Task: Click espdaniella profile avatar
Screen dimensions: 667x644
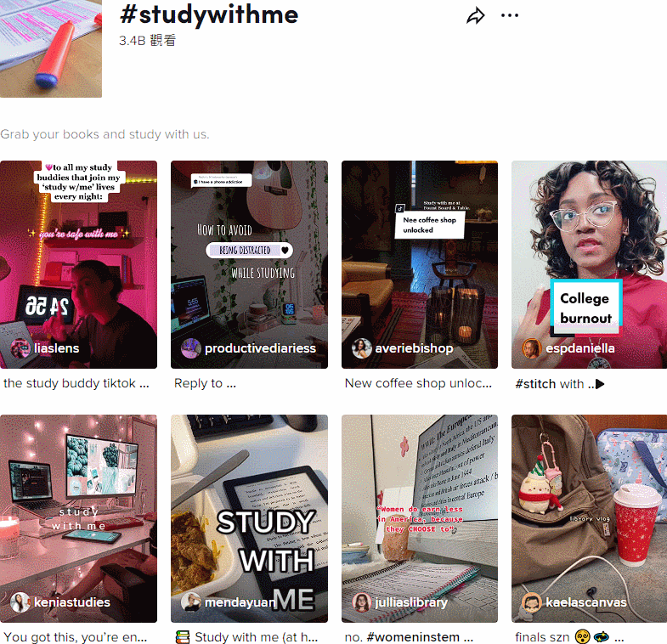Action: coord(532,348)
